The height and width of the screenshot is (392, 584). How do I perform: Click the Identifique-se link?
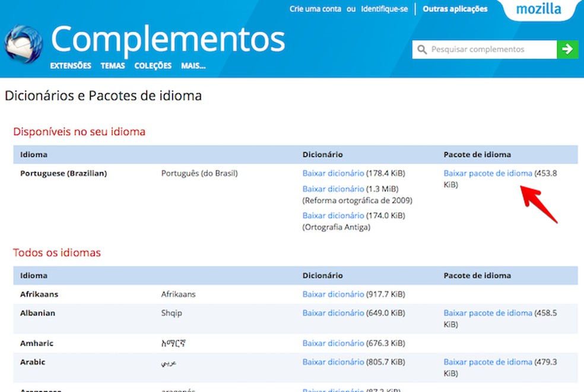click(384, 9)
